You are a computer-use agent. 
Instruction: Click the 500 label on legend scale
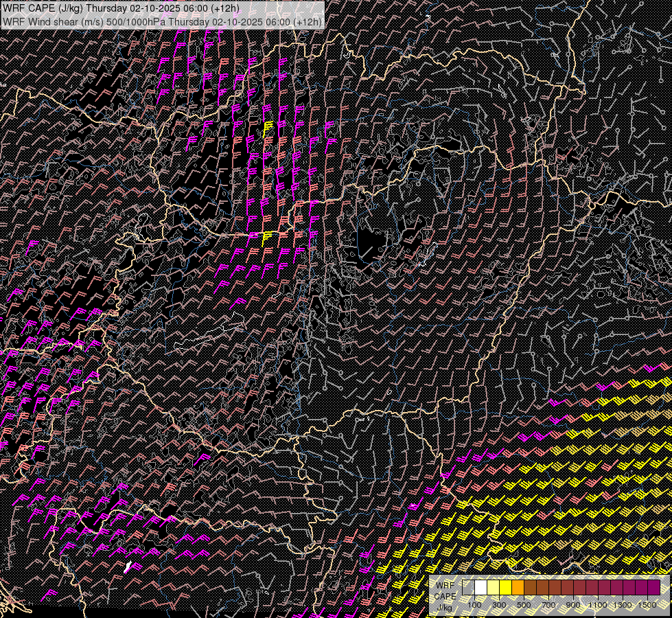(x=524, y=604)
